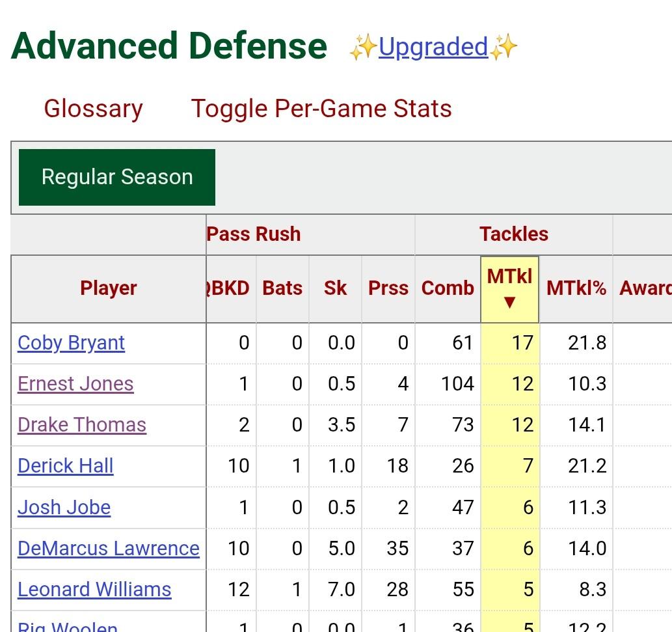Open Ernest Jones player page
The width and height of the screenshot is (672, 632).
[x=75, y=384]
